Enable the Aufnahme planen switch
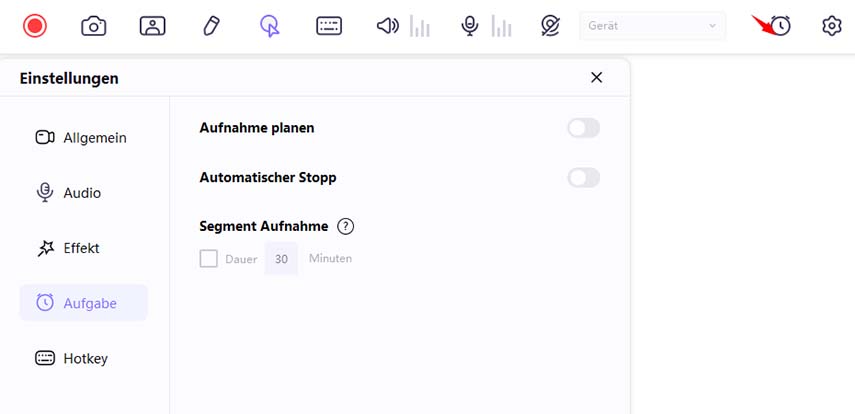 click(x=583, y=128)
